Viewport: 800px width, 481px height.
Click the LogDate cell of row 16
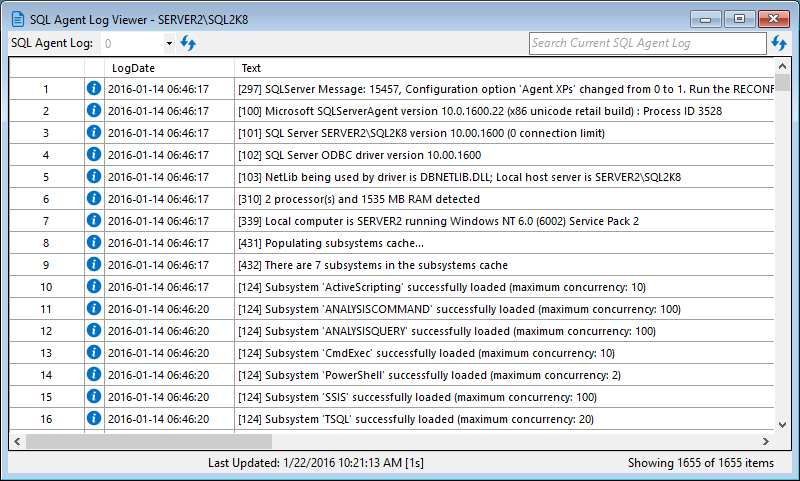click(x=169, y=418)
